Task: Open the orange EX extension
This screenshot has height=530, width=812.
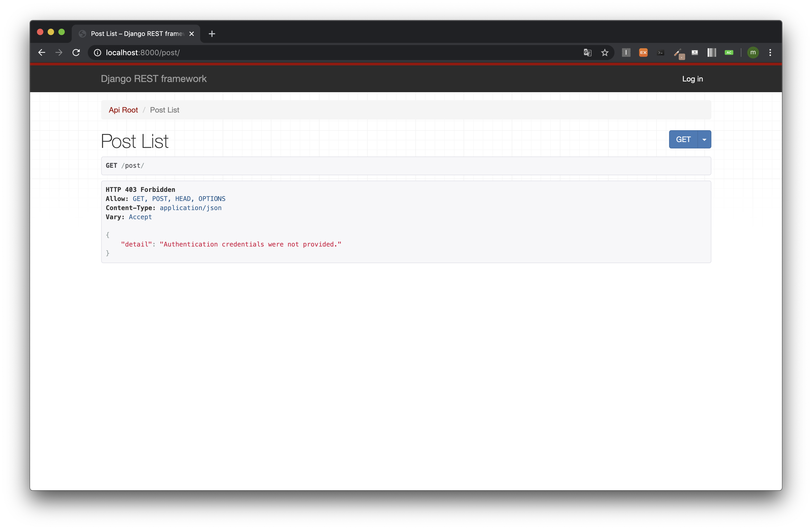Action: click(x=643, y=53)
